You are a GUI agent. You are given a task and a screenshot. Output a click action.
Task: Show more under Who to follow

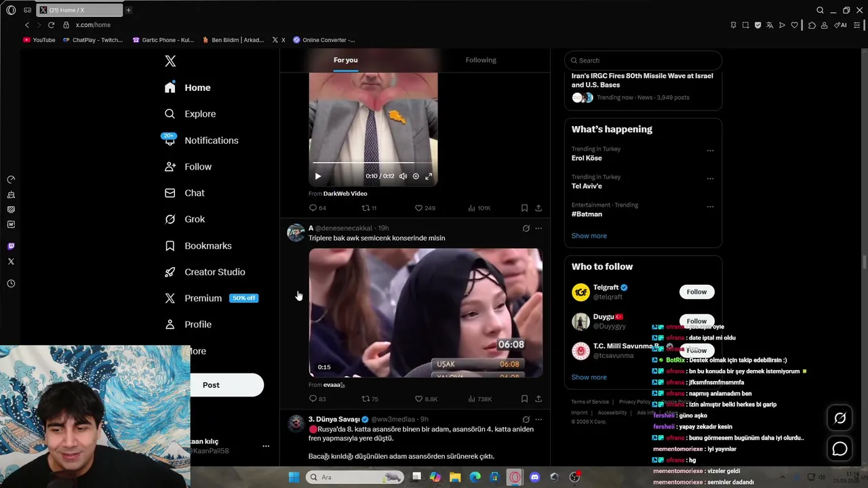pyautogui.click(x=589, y=378)
